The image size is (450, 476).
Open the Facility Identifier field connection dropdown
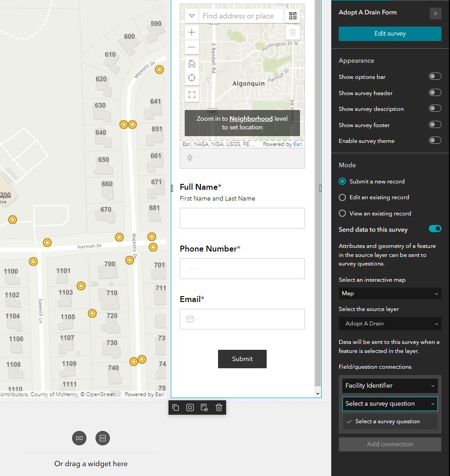390,385
